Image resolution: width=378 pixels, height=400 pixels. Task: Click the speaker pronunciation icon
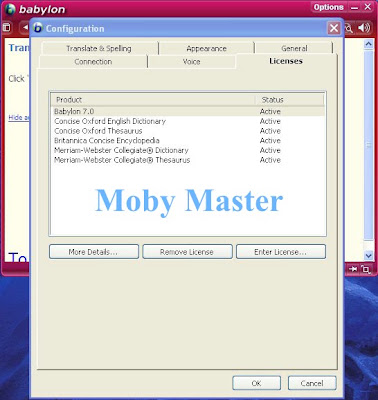(364, 28)
